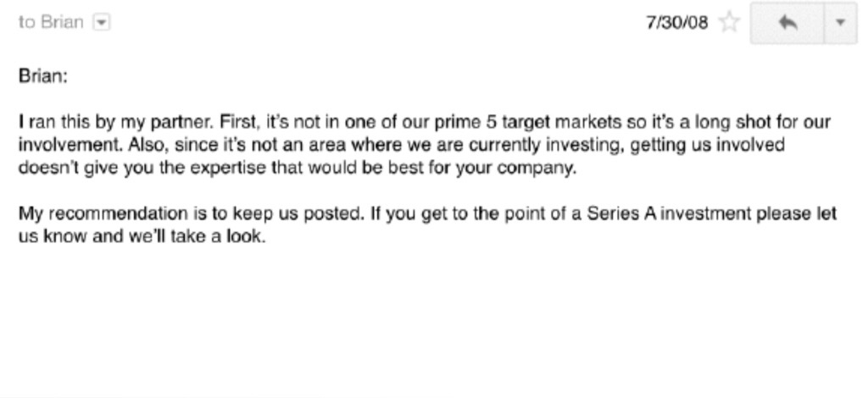
Task: Click the 7/30/08 date stamp
Action: tap(676, 23)
